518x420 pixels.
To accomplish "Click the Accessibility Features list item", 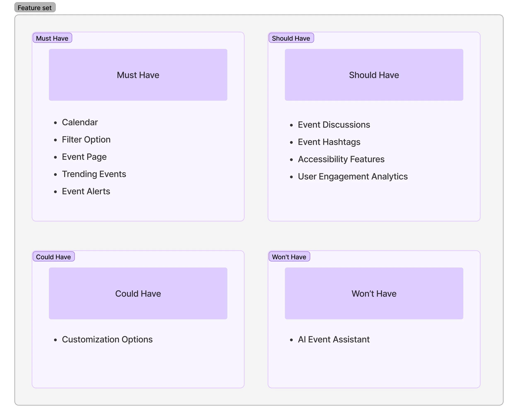I will pyautogui.click(x=341, y=159).
